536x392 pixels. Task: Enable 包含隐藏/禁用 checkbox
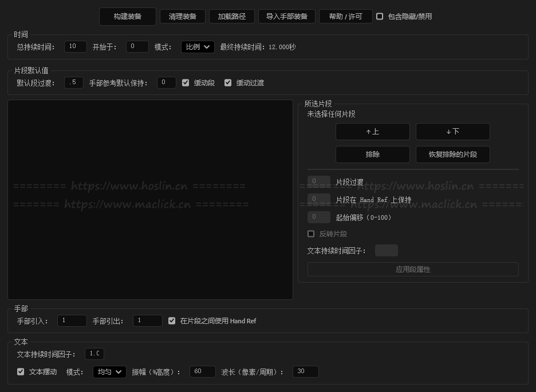click(x=380, y=17)
